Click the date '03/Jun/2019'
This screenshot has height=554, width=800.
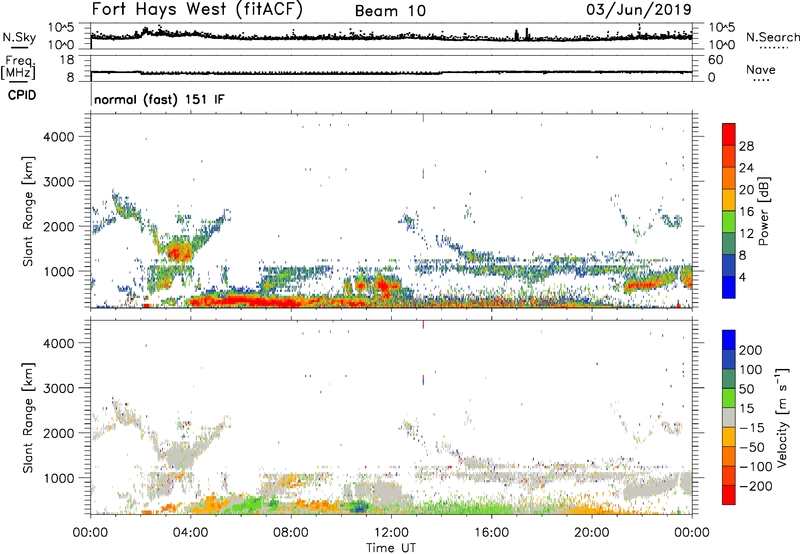coord(638,10)
